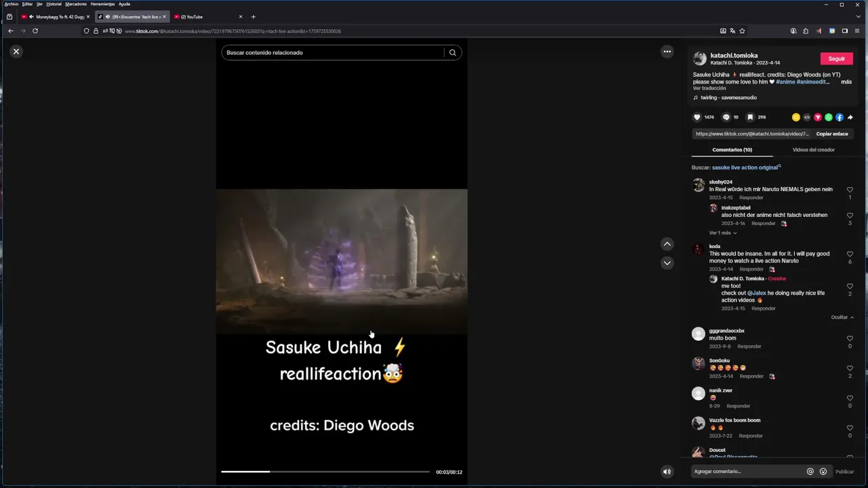
Task: Click the video progress bar
Action: tap(325, 472)
